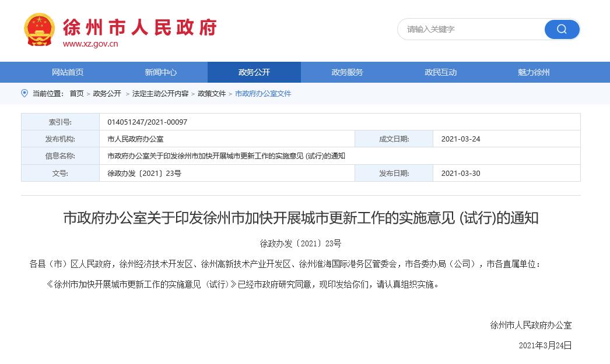Open the 网站首页 nav tab

68,72
